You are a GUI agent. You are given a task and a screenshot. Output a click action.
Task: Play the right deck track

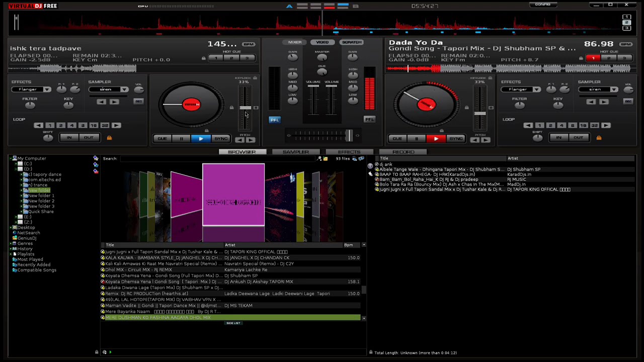[x=436, y=139]
